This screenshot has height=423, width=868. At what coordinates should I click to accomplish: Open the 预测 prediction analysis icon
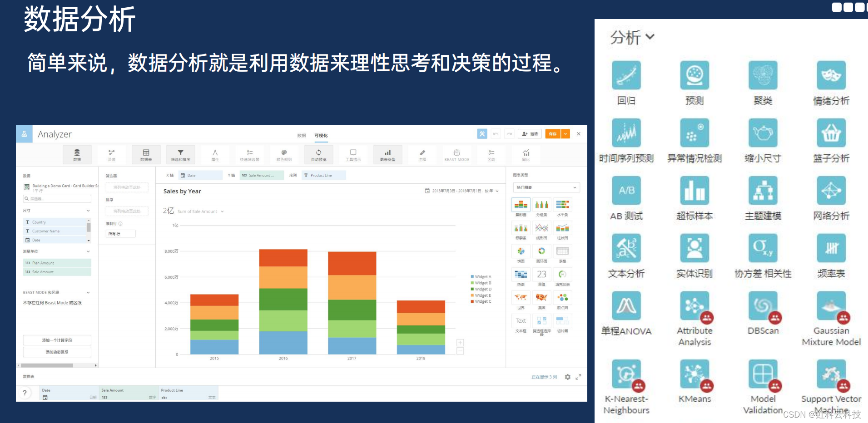[694, 75]
